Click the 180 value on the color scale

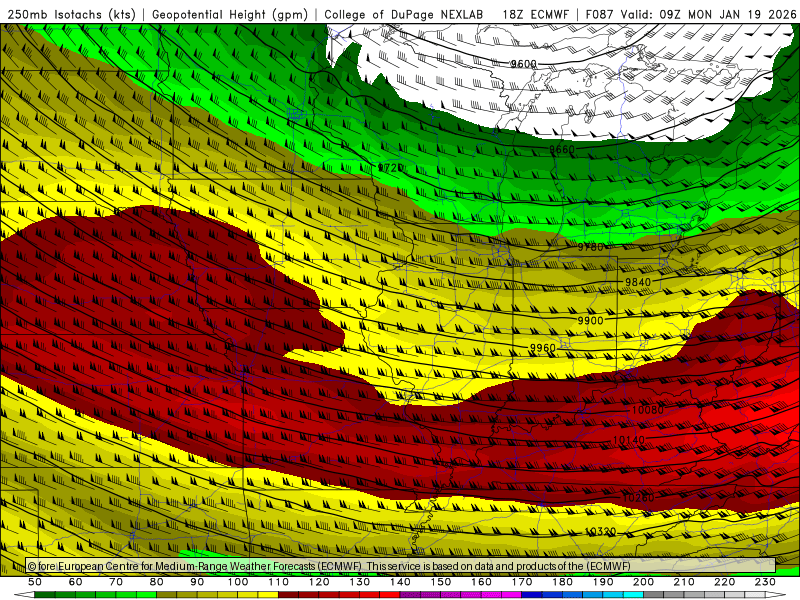[563, 582]
